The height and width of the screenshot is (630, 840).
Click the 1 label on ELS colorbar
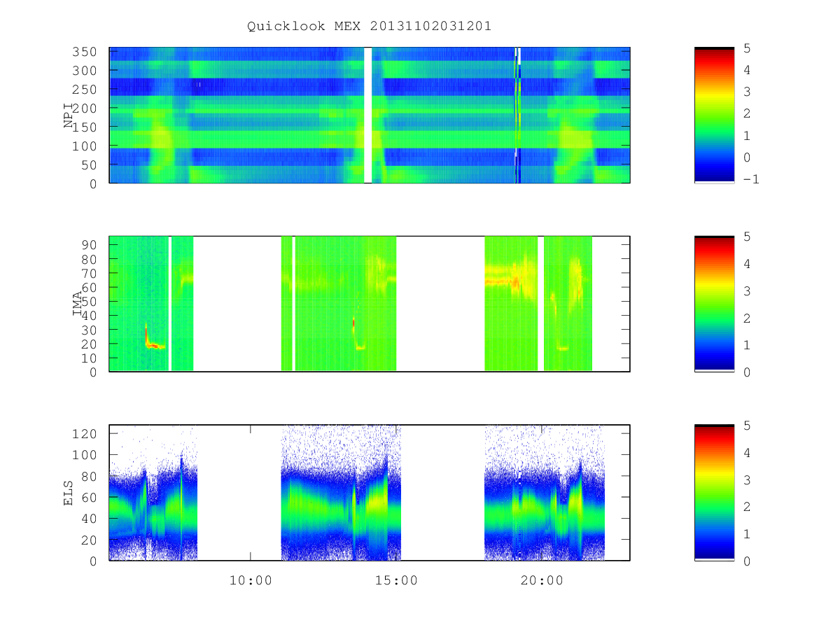tap(748, 534)
